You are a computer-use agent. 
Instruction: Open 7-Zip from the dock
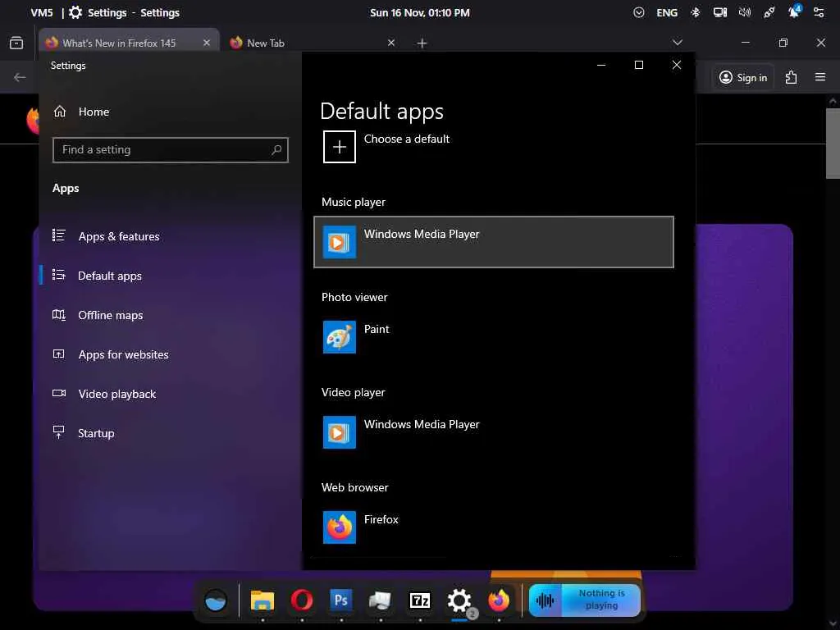point(420,600)
